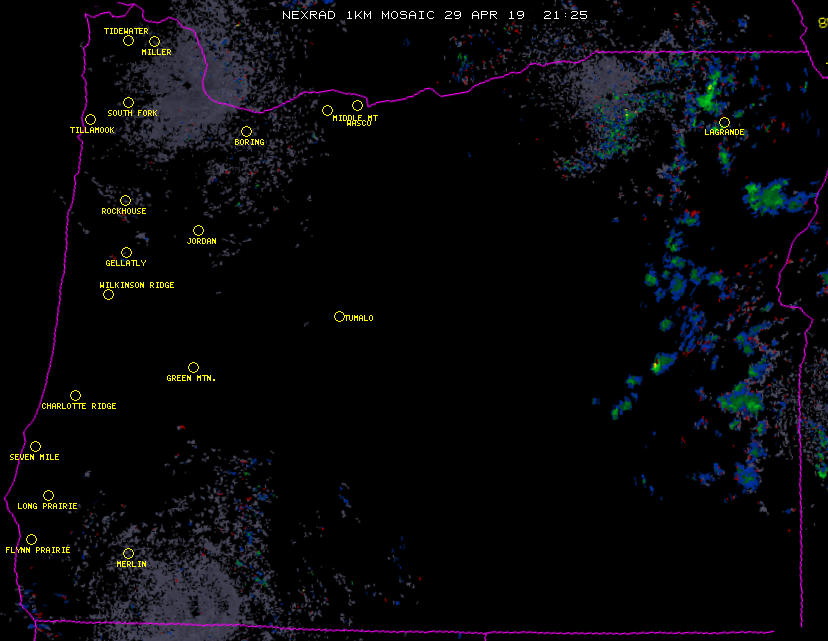Click the Gellatly station circle marker
Image resolution: width=828 pixels, height=641 pixels.
[x=126, y=253]
